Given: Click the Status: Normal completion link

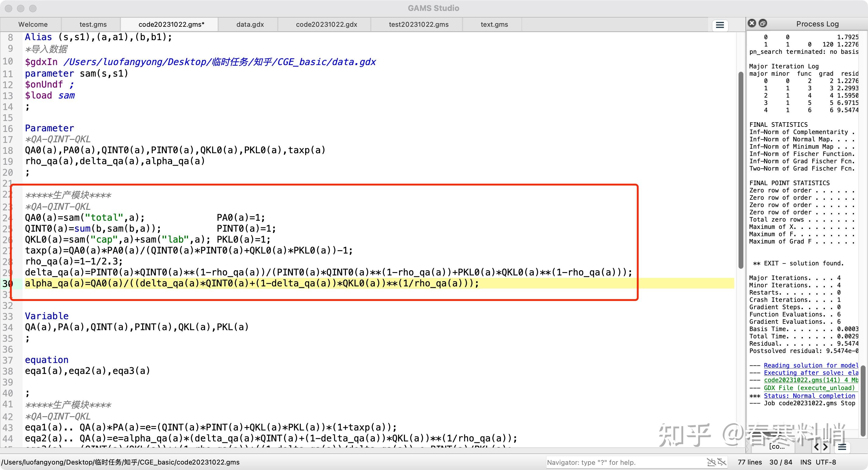Looking at the screenshot, I should 809,396.
